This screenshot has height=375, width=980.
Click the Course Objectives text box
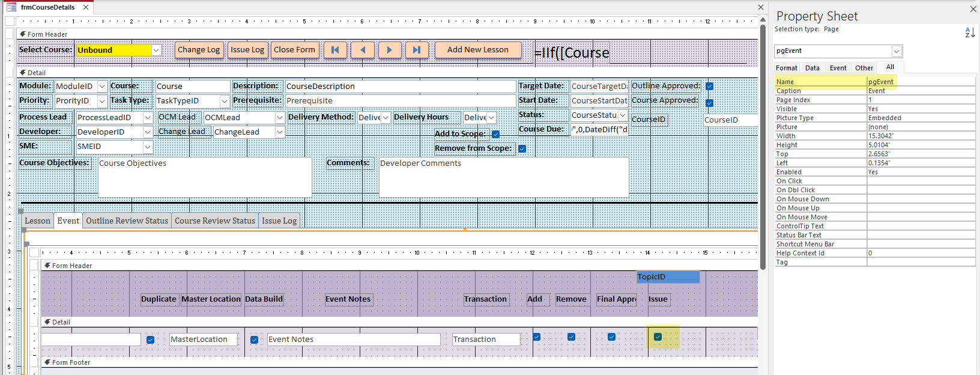click(x=205, y=177)
